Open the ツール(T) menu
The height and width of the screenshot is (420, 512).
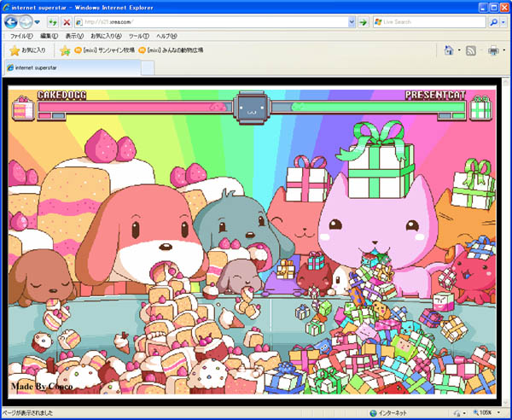tap(139, 36)
